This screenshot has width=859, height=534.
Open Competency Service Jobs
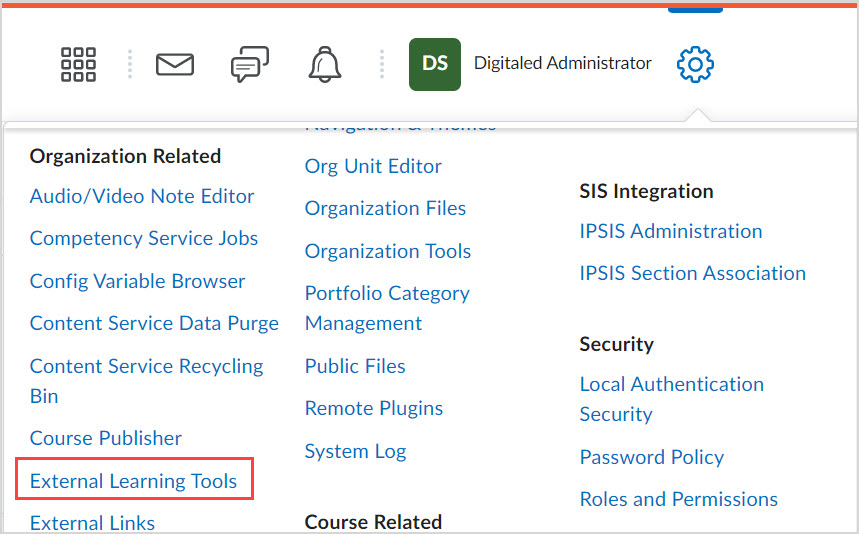(144, 238)
